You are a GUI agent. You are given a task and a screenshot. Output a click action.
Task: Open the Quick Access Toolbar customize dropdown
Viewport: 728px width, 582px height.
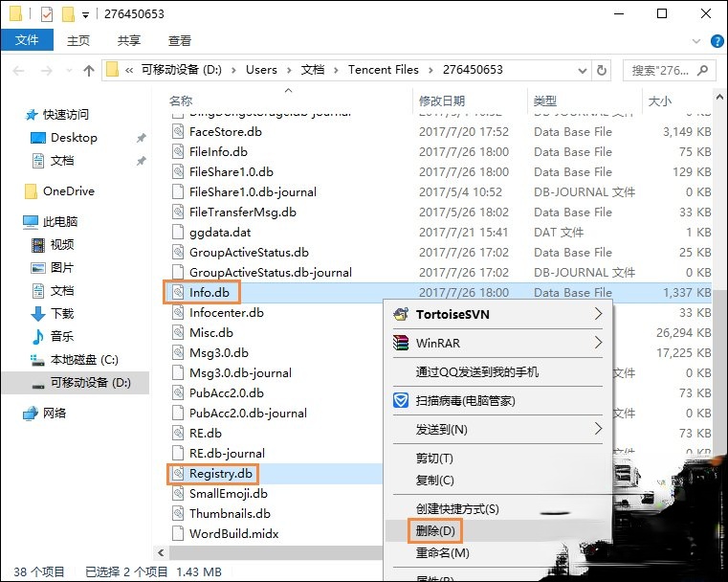pos(85,15)
